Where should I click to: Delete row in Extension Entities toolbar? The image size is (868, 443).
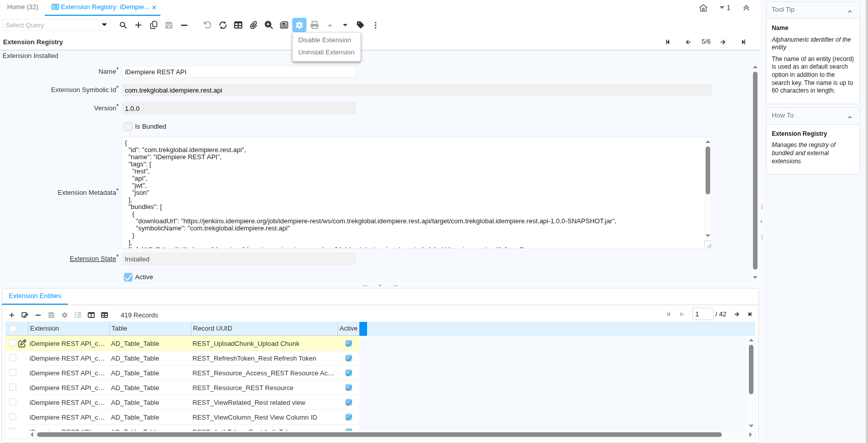click(38, 315)
